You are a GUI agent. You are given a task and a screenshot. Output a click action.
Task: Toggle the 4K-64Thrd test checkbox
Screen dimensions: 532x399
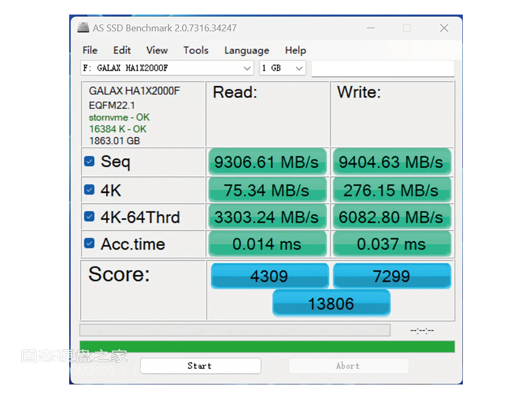(x=89, y=217)
